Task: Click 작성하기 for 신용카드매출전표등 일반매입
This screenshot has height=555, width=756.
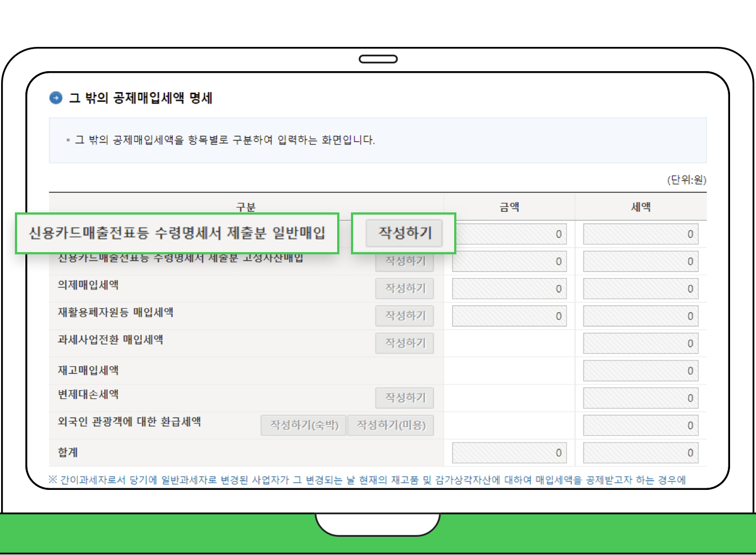Action: click(x=404, y=233)
